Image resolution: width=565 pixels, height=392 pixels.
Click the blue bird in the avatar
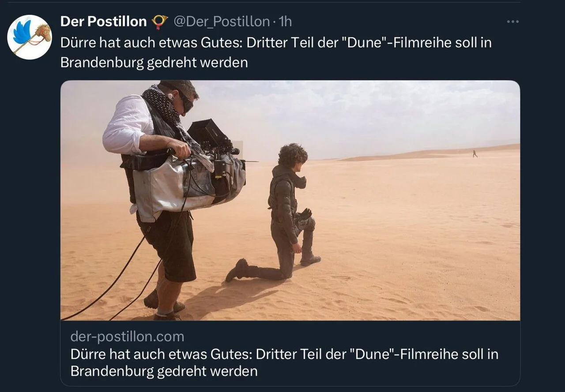click(23, 32)
